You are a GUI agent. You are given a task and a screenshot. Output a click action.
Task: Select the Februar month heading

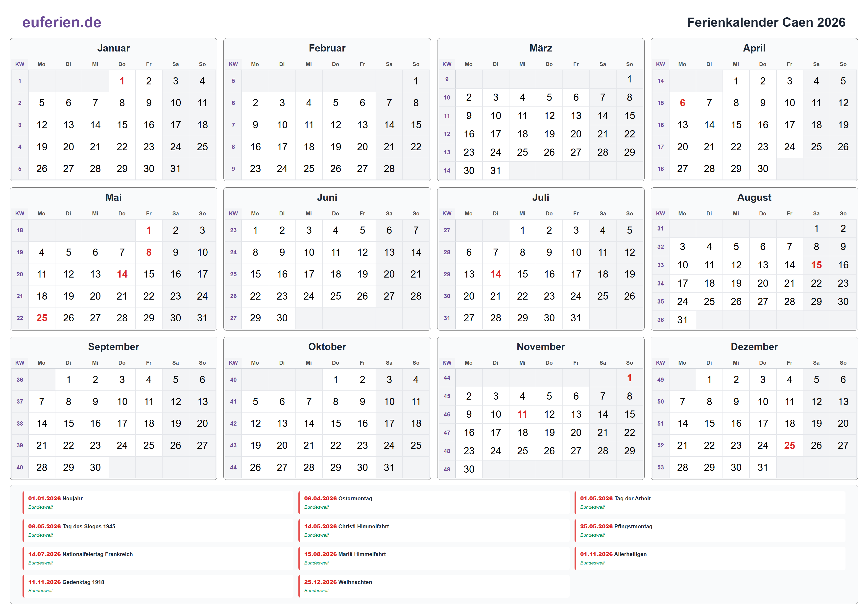point(327,48)
